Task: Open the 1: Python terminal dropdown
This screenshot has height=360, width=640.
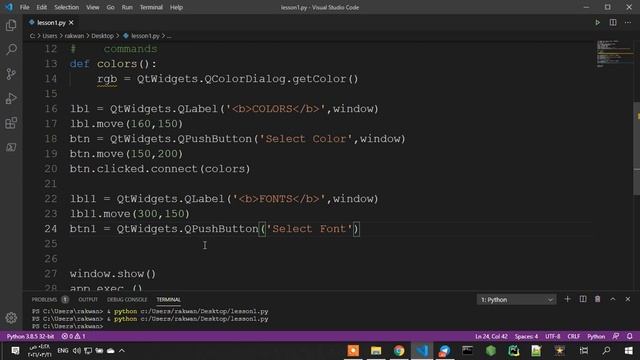Action: [516, 300]
